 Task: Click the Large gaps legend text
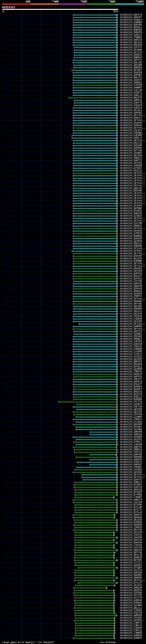pos(28,642)
